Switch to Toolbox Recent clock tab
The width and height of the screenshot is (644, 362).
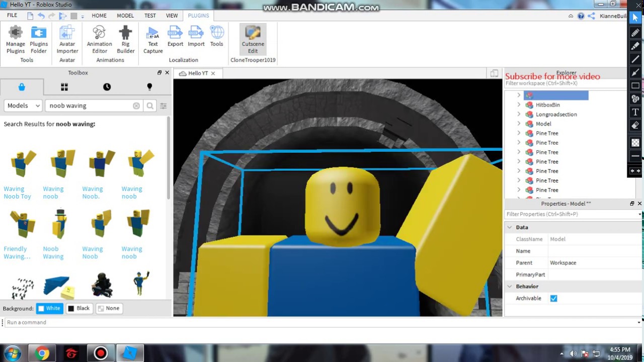107,87
